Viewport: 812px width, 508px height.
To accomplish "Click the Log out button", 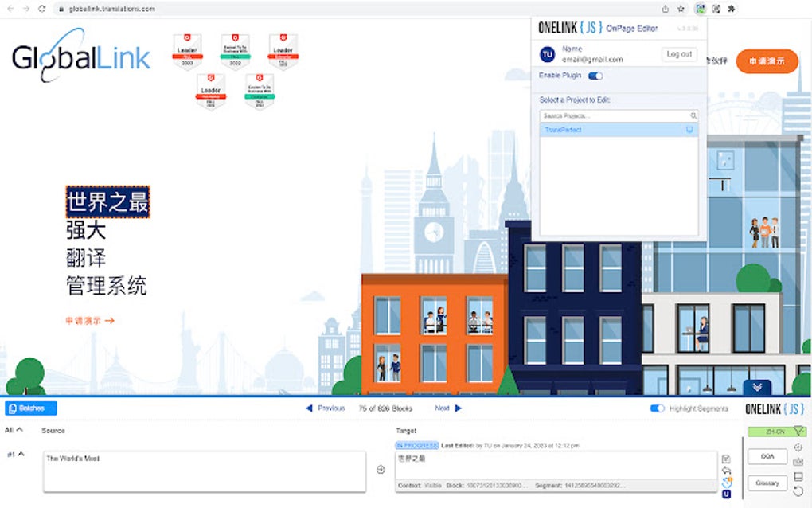I will pyautogui.click(x=678, y=54).
